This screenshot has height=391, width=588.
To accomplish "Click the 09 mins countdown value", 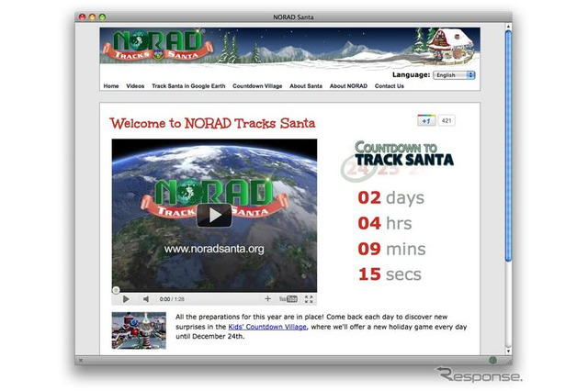I will tap(391, 249).
